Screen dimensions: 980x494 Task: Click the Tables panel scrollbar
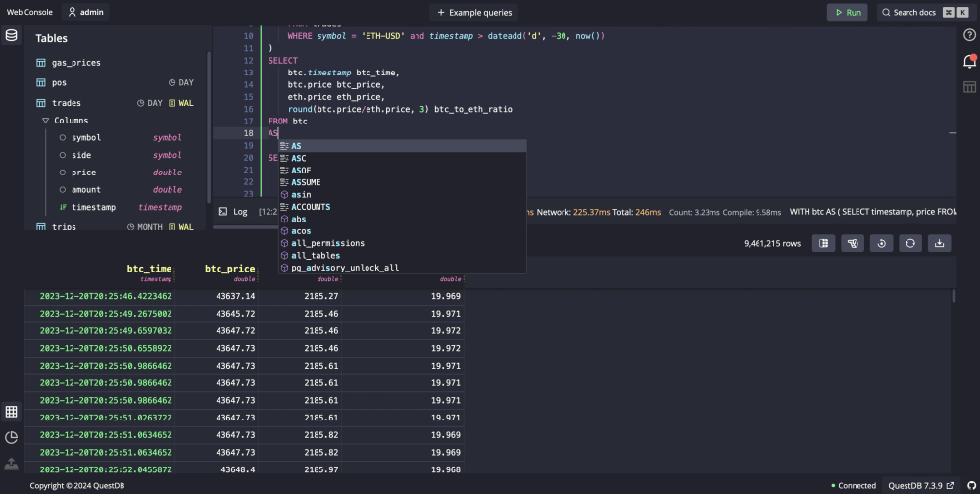coord(208,125)
